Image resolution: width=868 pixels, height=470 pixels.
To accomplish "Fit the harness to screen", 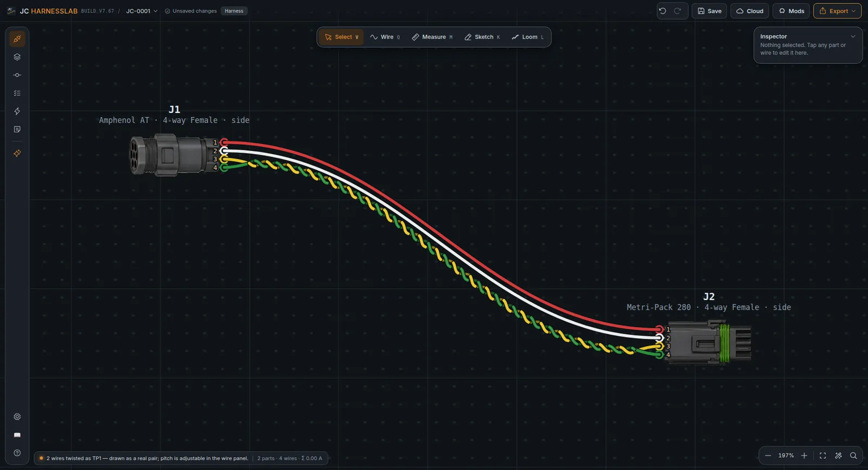I will point(823,456).
